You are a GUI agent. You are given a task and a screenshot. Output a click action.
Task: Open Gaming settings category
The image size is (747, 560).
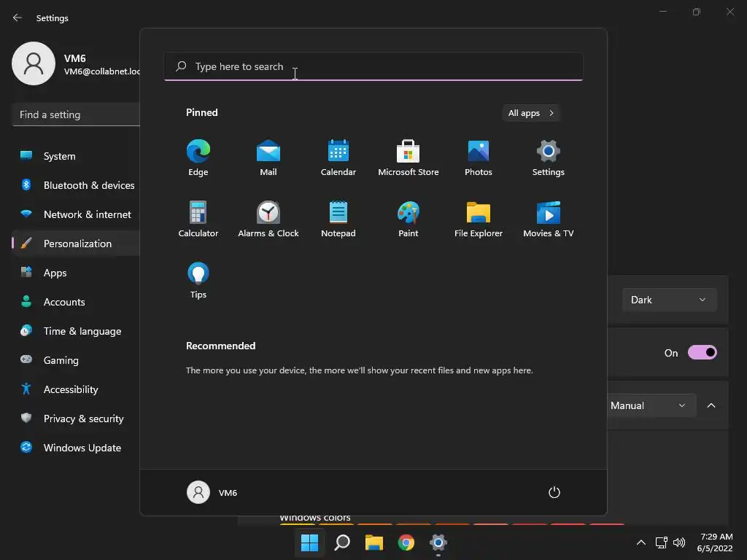76,360
